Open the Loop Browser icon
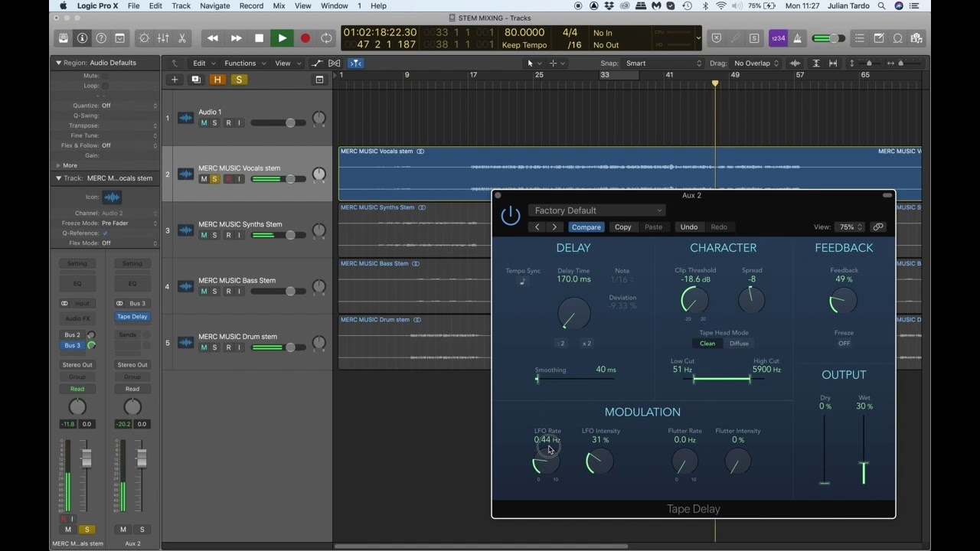980x551 pixels. tap(898, 38)
